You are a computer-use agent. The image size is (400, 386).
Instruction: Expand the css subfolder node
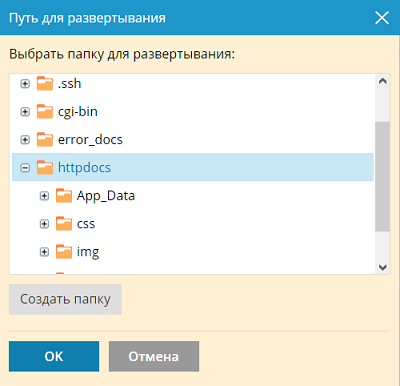(x=44, y=224)
